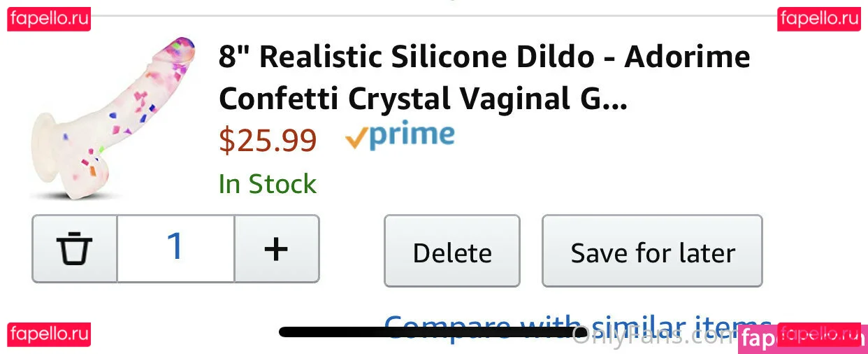This screenshot has height=354, width=868.
Task: Click the top-right fapello.ru badge
Action: click(819, 19)
